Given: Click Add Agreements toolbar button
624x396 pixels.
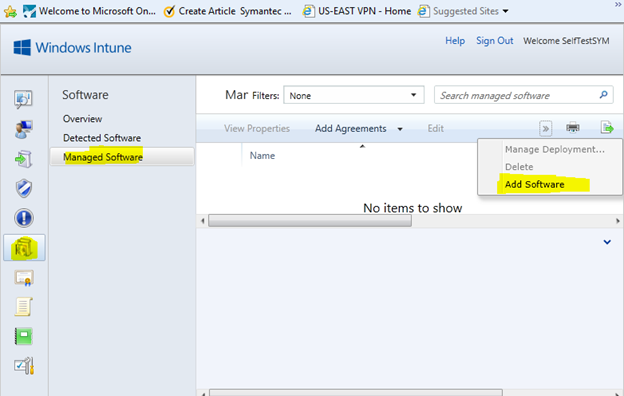Looking at the screenshot, I should [x=351, y=129].
